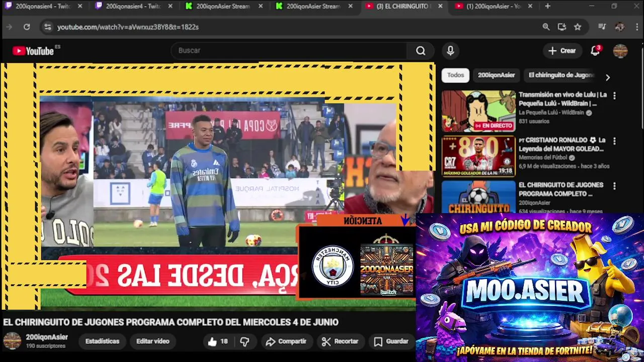The width and height of the screenshot is (644, 362).
Task: Reload the page with the browser refresh icon
Action: [27, 27]
